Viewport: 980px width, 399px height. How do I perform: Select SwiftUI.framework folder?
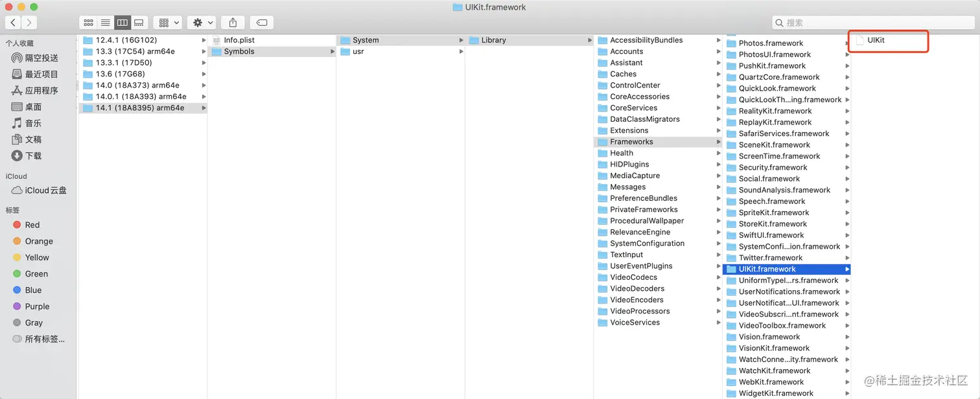(787, 235)
